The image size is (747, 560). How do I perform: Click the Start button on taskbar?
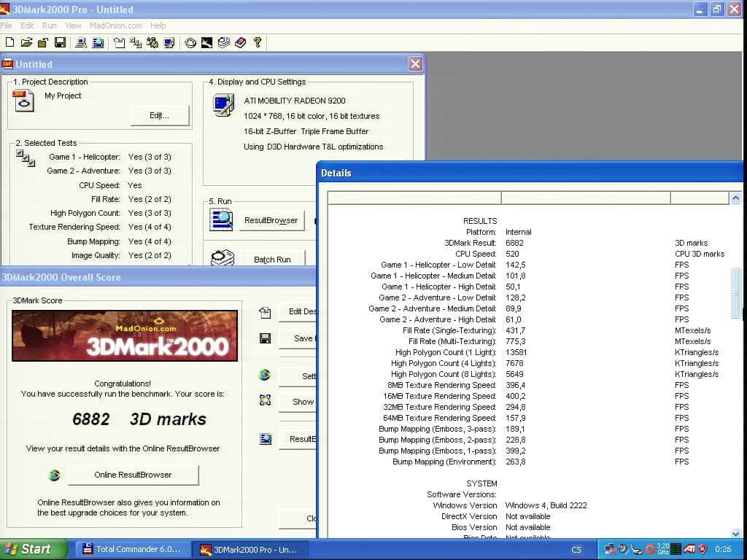coord(34,549)
